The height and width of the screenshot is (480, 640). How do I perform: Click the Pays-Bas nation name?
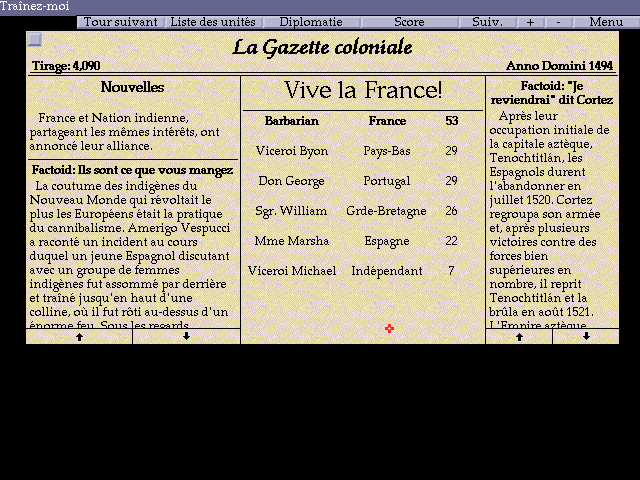coord(387,151)
